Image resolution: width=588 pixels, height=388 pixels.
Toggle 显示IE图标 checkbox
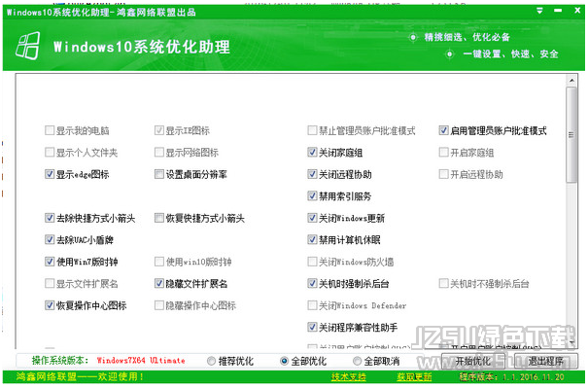click(159, 130)
